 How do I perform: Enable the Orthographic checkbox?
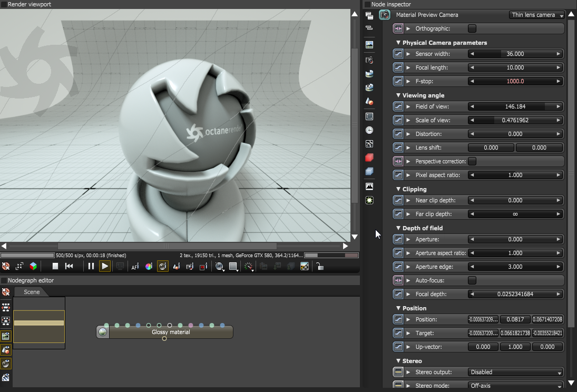(472, 28)
